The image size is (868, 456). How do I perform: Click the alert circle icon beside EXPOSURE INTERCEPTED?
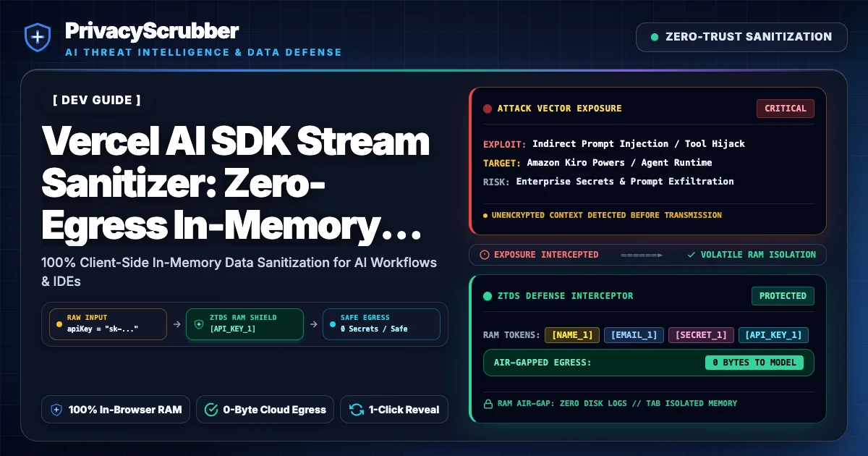click(x=485, y=255)
